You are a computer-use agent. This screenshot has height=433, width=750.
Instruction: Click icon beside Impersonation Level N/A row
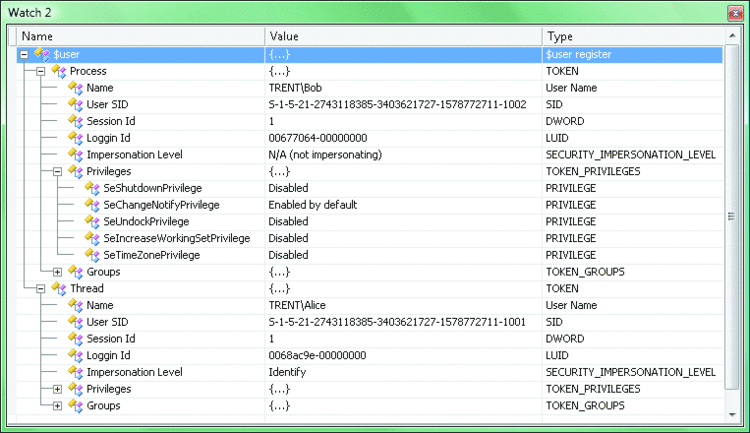pos(76,155)
